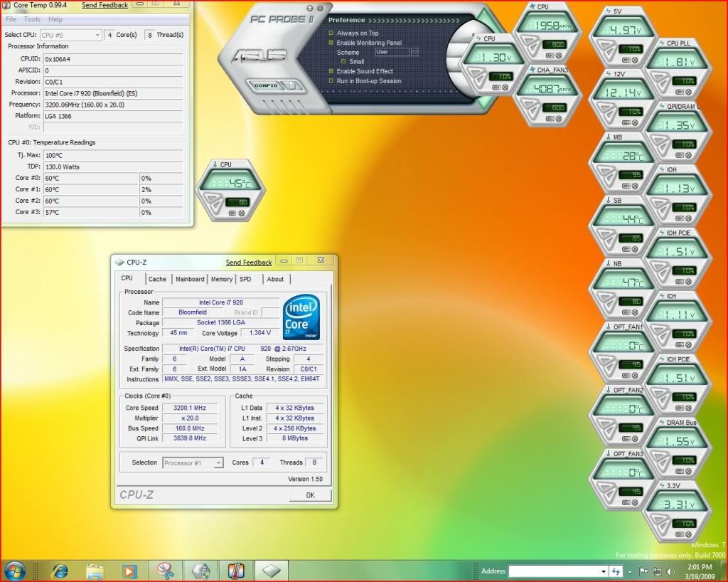
Task: Minimize PC Probe II using the minus icon
Action: click(x=310, y=9)
